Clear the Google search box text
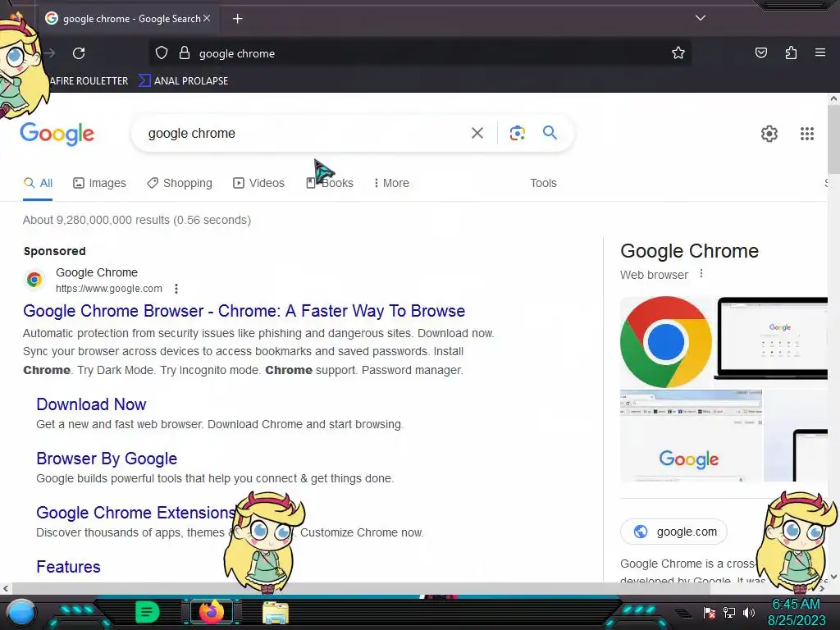 pos(477,133)
